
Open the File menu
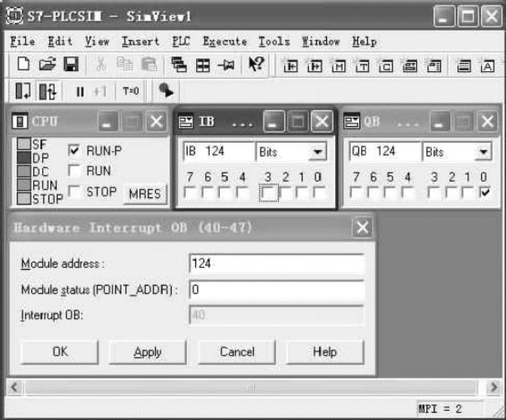click(23, 42)
